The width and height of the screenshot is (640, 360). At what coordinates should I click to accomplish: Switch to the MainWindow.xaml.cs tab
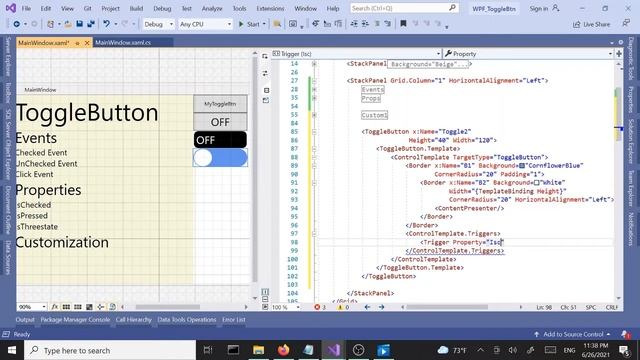click(x=123, y=42)
